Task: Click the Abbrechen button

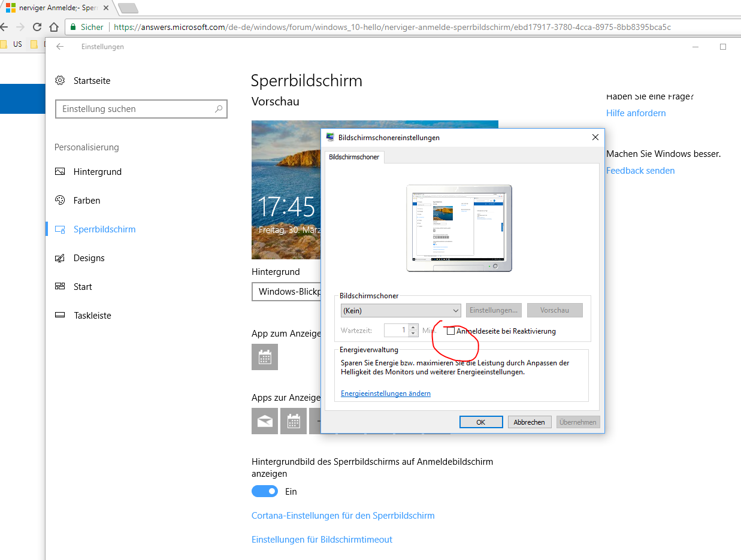Action: pyautogui.click(x=530, y=422)
